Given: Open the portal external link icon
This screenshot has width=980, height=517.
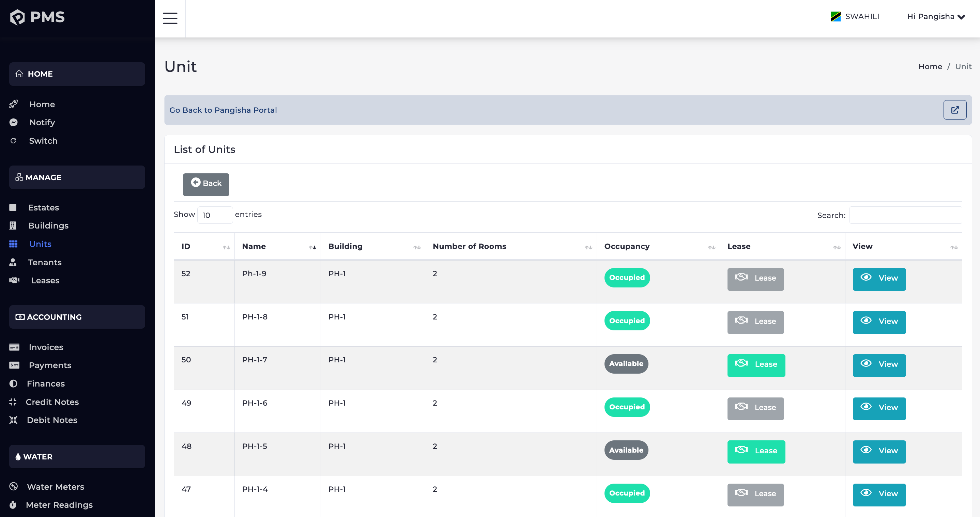Looking at the screenshot, I should [955, 110].
